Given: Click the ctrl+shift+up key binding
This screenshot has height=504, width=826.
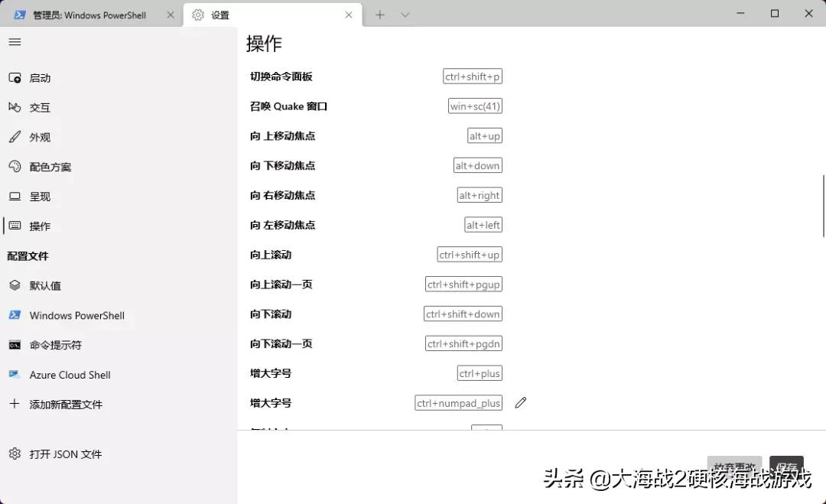Looking at the screenshot, I should coord(470,255).
